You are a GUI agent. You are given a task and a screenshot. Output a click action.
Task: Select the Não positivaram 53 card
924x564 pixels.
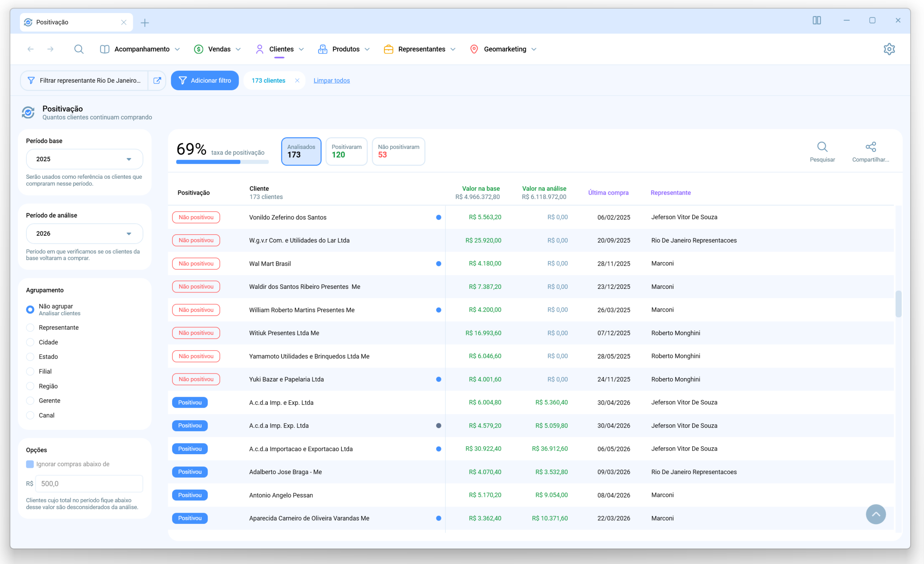[398, 151]
